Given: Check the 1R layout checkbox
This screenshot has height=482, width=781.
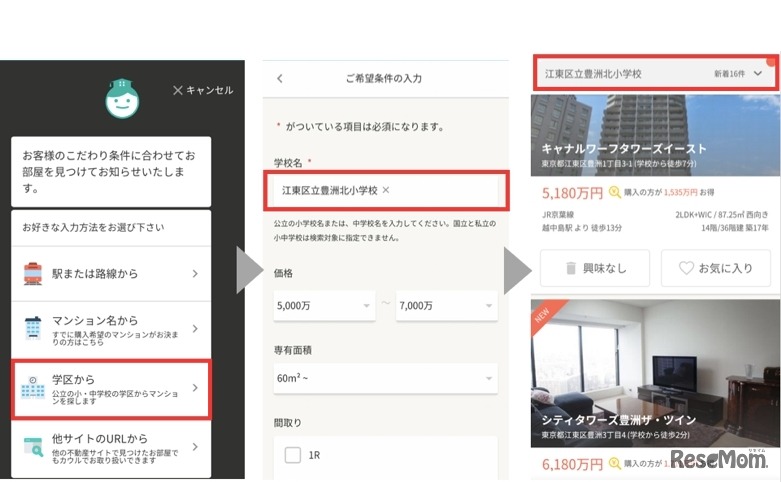Looking at the screenshot, I should (293, 455).
